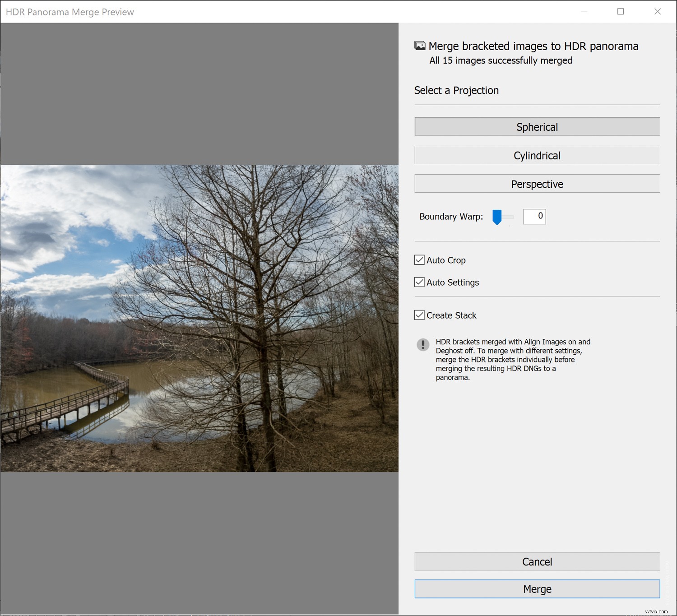Viewport: 677px width, 616px height.
Task: Disable the Auto Crop checkbox
Action: click(419, 260)
